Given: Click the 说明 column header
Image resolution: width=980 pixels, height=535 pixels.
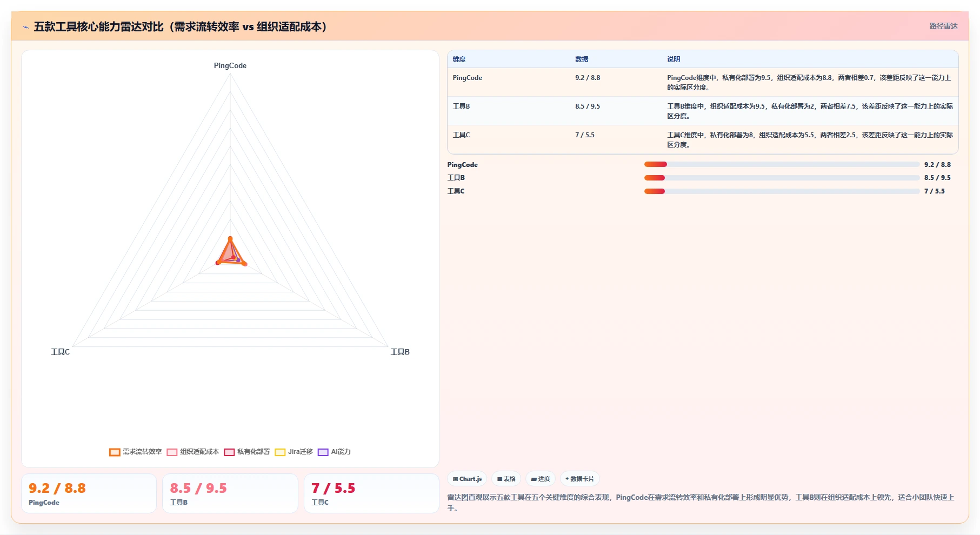Looking at the screenshot, I should click(x=674, y=59).
